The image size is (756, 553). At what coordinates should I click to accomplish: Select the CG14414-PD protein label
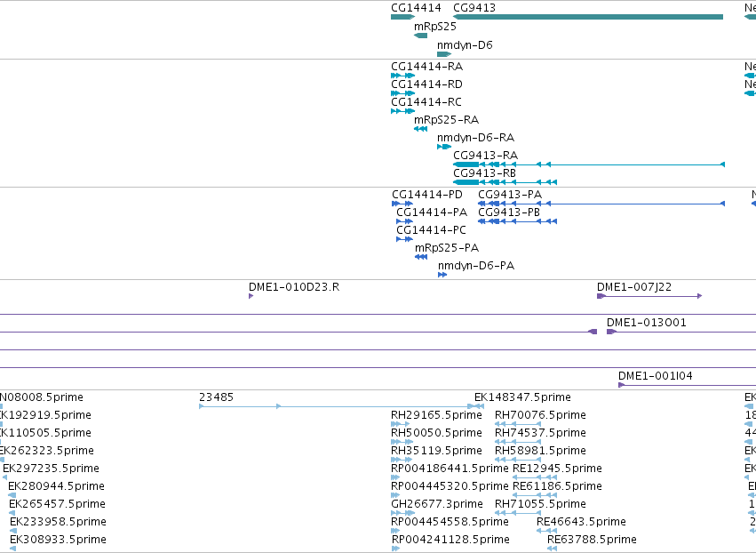[x=427, y=195]
